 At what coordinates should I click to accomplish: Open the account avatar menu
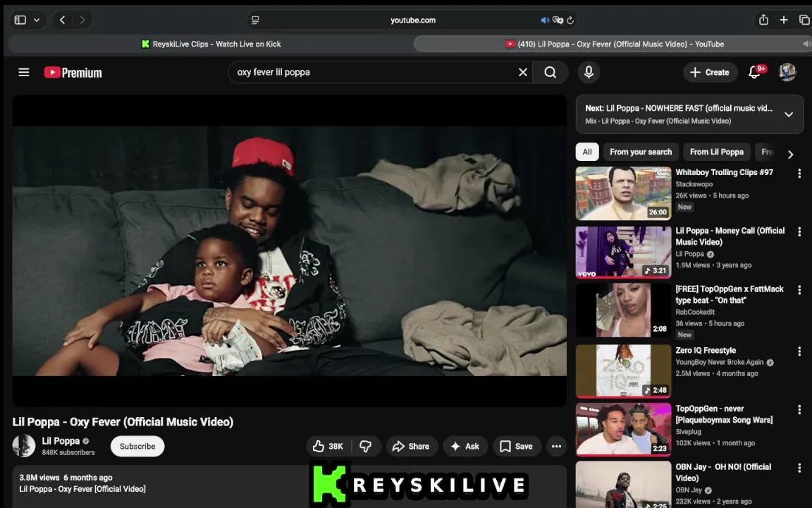click(x=787, y=73)
